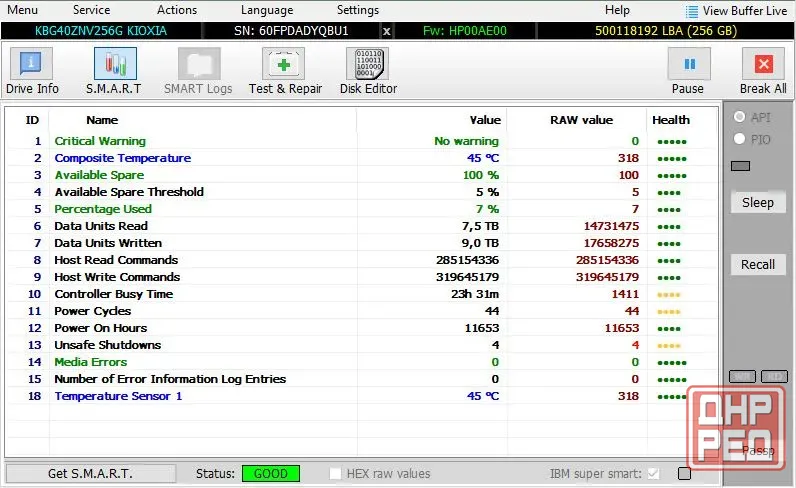The height and width of the screenshot is (488, 796).
Task: Select the Host Write Commands row
Action: [x=361, y=277]
